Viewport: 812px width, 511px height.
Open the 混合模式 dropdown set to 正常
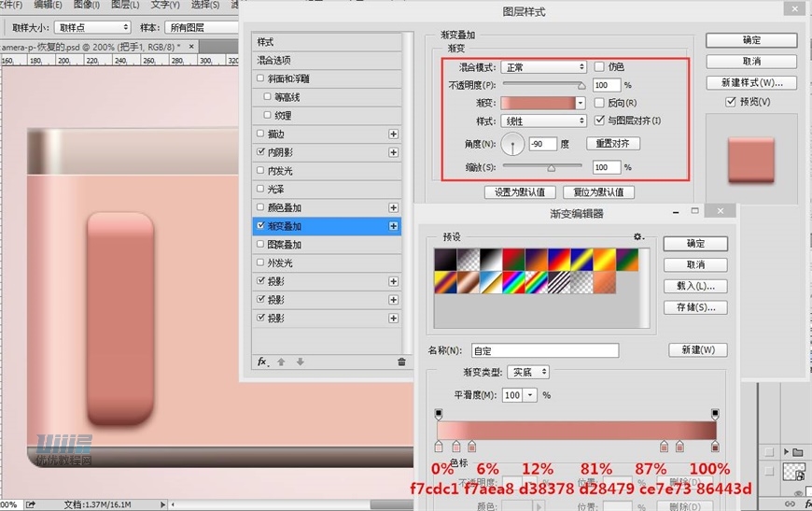544,67
